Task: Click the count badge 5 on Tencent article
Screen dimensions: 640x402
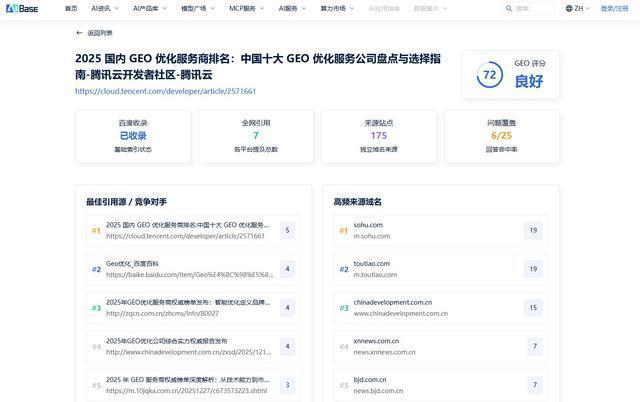Action: pyautogui.click(x=287, y=231)
